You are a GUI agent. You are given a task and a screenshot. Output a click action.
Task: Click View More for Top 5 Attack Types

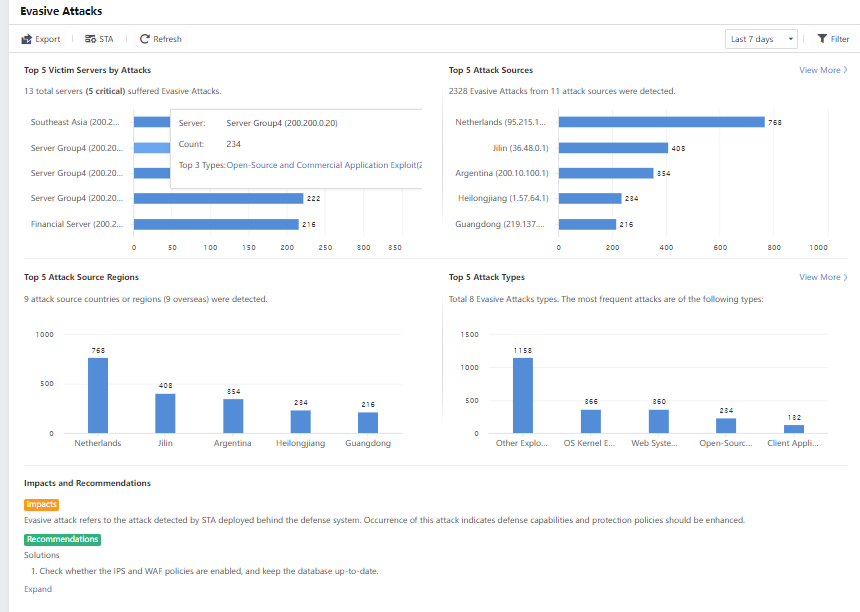tap(823, 277)
